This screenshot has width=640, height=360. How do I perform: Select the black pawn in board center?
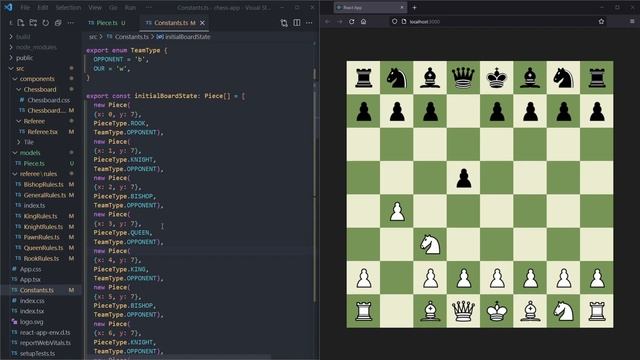pyautogui.click(x=463, y=178)
